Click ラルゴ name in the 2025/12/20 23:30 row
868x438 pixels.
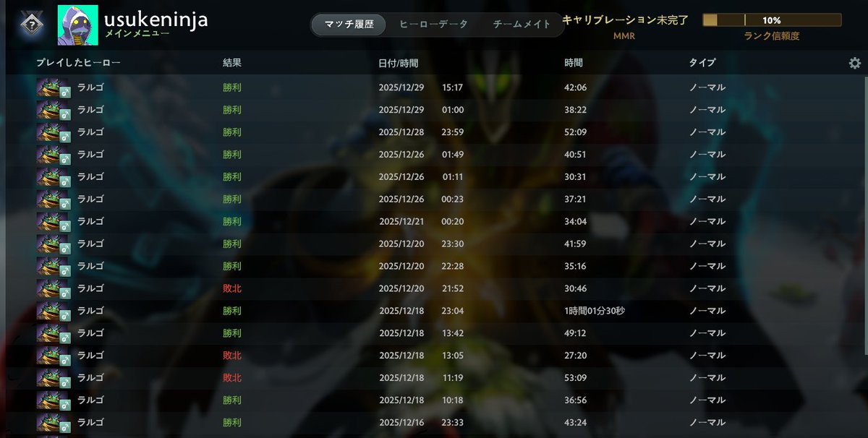(90, 244)
